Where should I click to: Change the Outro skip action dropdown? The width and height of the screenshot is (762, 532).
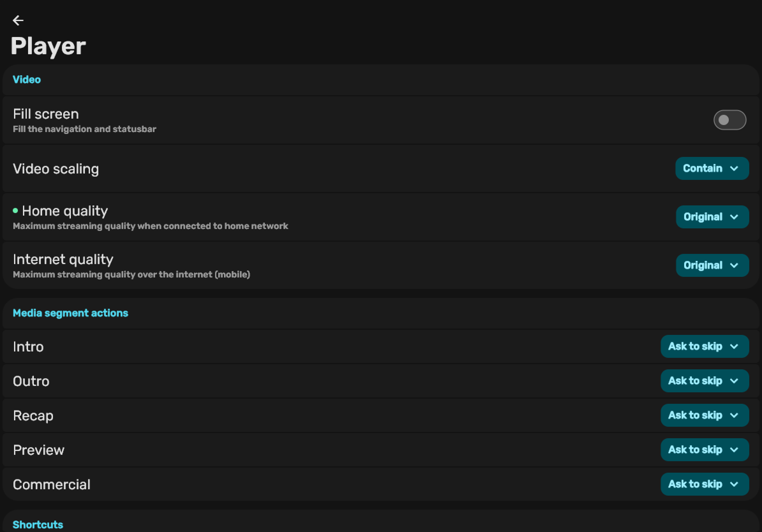[704, 381]
